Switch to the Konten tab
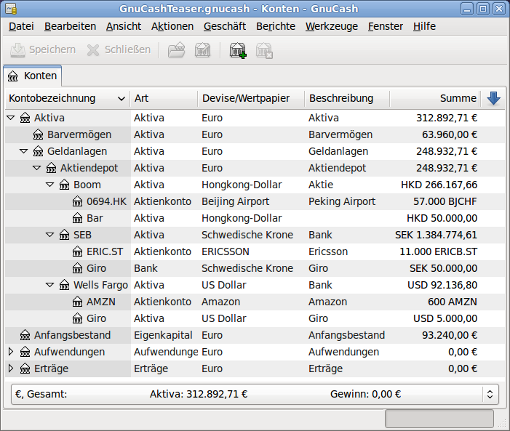510x431 pixels. (x=33, y=76)
